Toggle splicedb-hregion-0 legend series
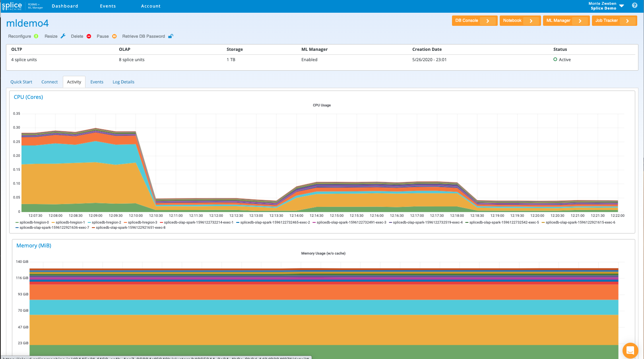Screen dimensions: 644x359 click(x=32, y=222)
